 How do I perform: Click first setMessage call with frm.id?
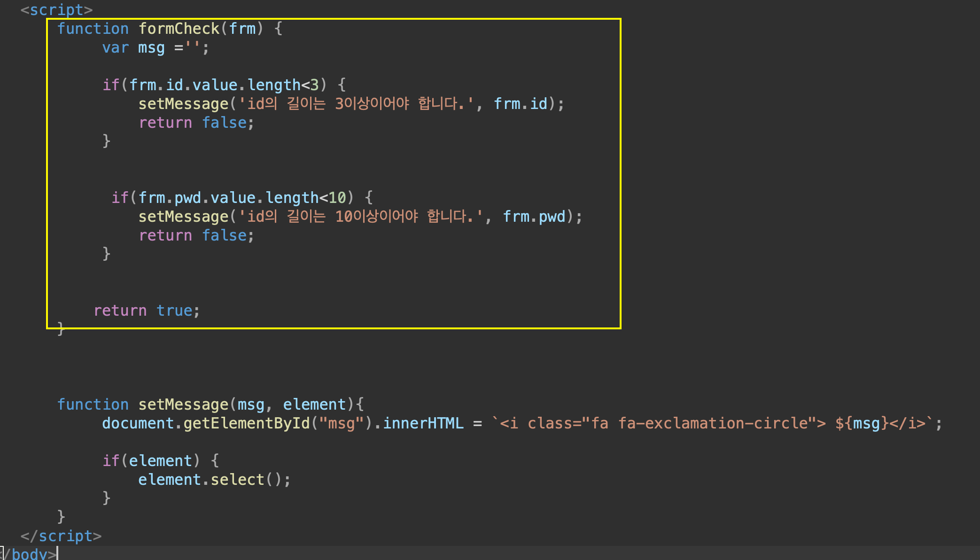[x=183, y=104]
